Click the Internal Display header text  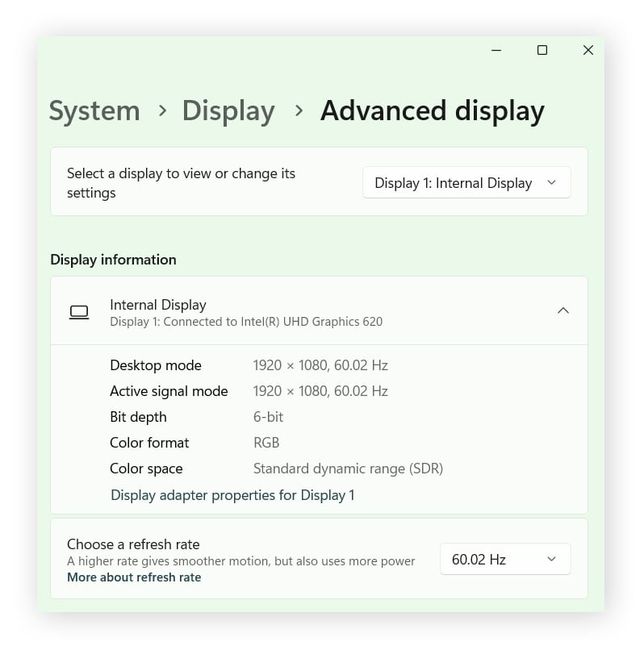(x=158, y=305)
